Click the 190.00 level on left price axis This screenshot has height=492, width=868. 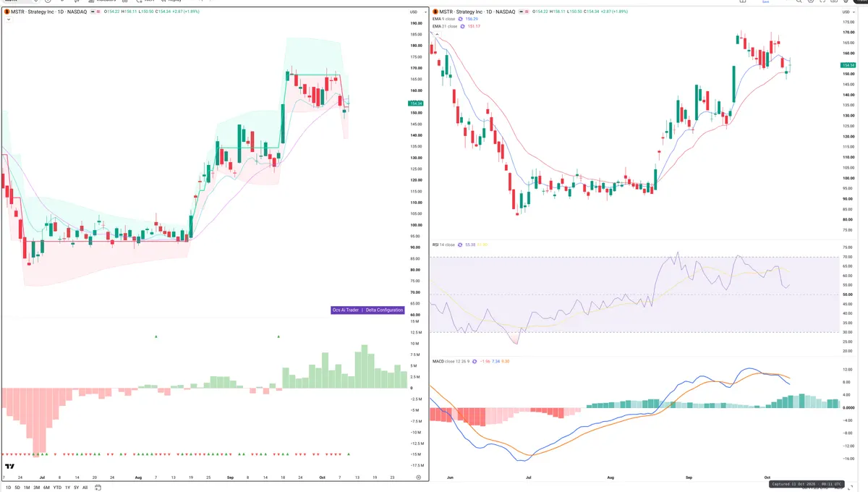(416, 23)
